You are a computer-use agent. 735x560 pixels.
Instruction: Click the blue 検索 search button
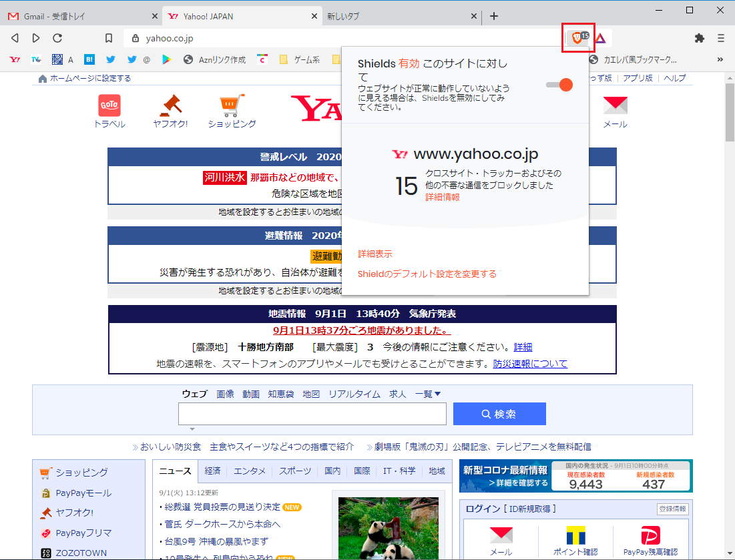[x=499, y=414]
